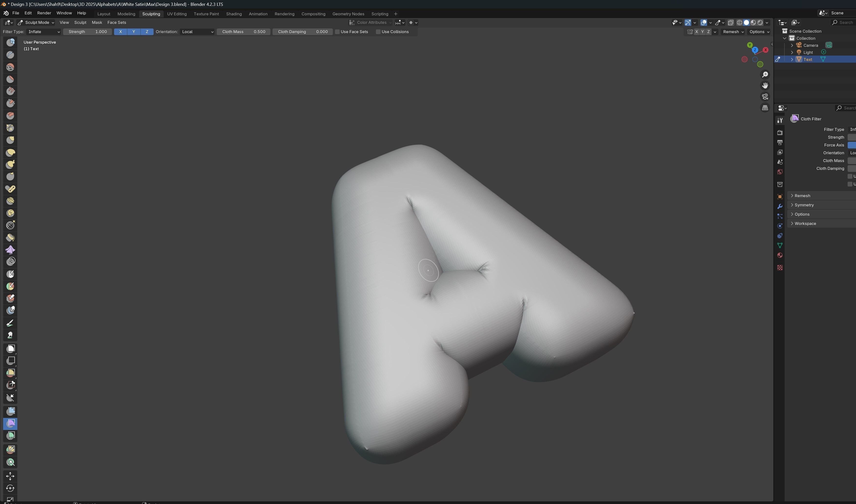Open the Render menu
Viewport: 856px width, 504px height.
click(44, 13)
